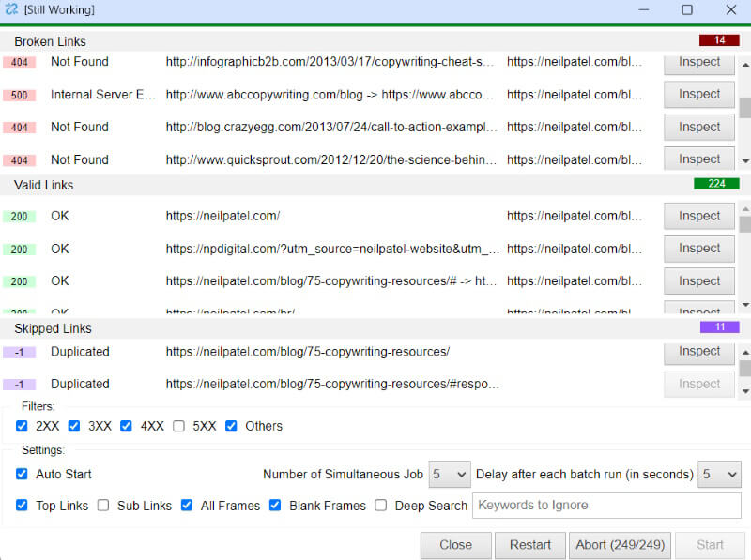This screenshot has width=751, height=560.
Task: Toggle the Top Links checkbox
Action: pos(22,506)
